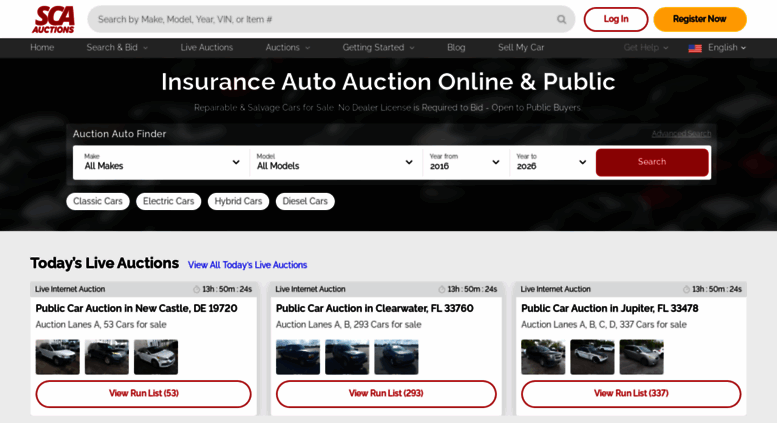This screenshot has height=423, width=777.
Task: Go to Live Auctions menu item
Action: pyautogui.click(x=206, y=48)
